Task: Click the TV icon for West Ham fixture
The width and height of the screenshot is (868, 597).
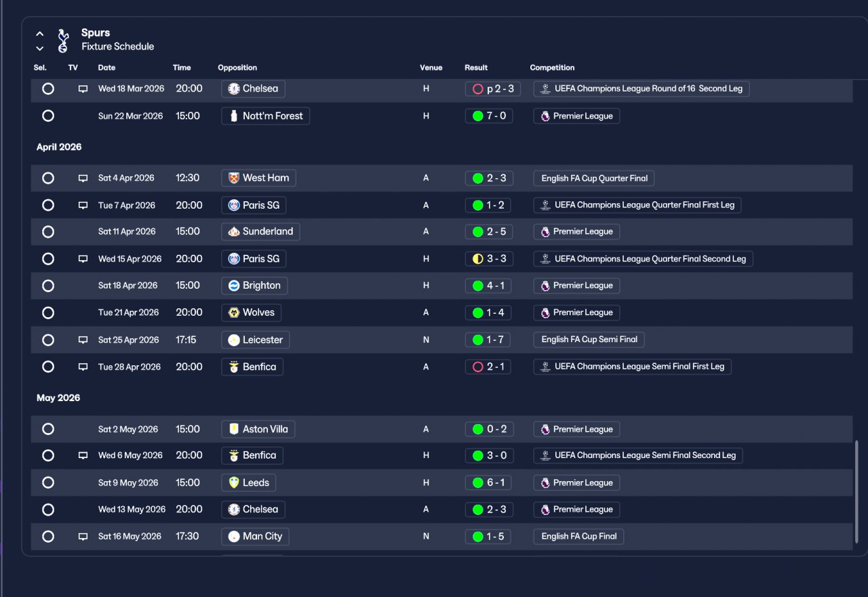Action: 83,178
